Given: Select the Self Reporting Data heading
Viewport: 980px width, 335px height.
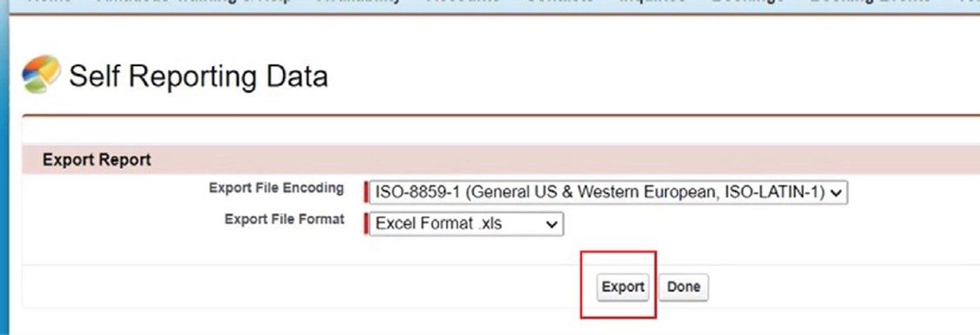Looking at the screenshot, I should (198, 77).
